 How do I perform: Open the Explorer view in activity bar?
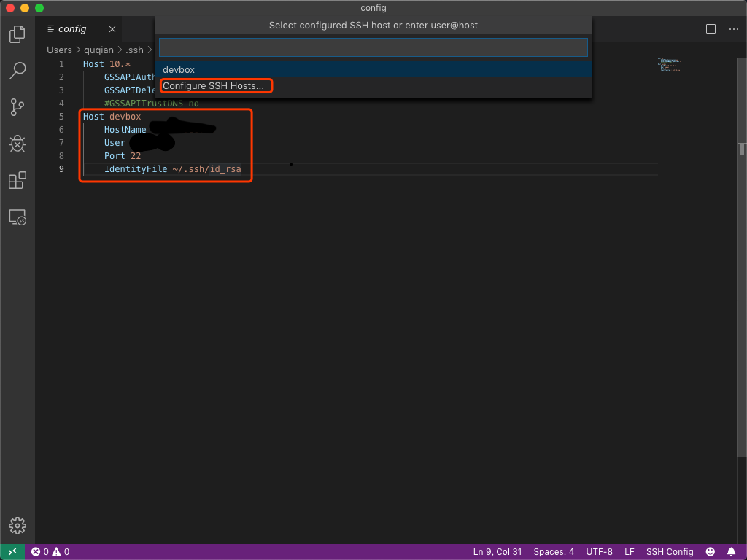18,34
